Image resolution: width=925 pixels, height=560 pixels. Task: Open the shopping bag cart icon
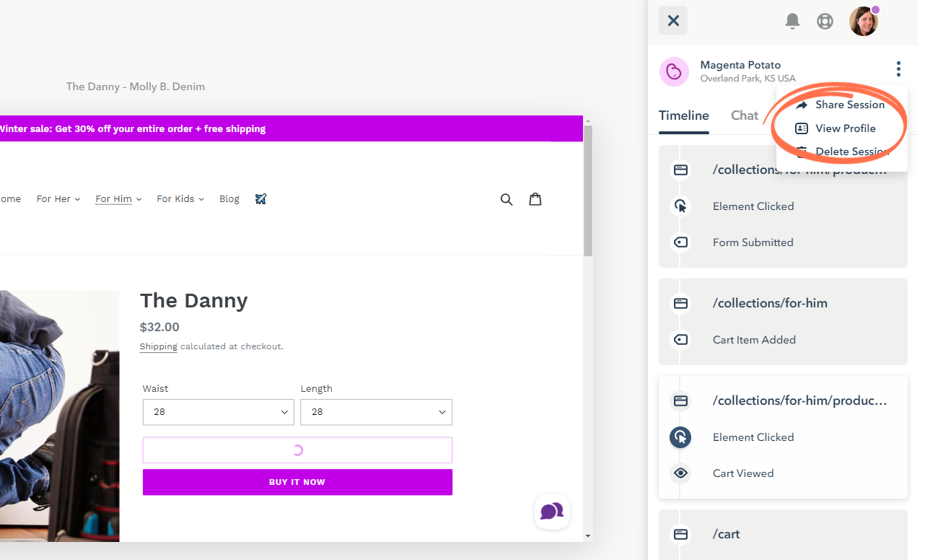click(x=535, y=198)
